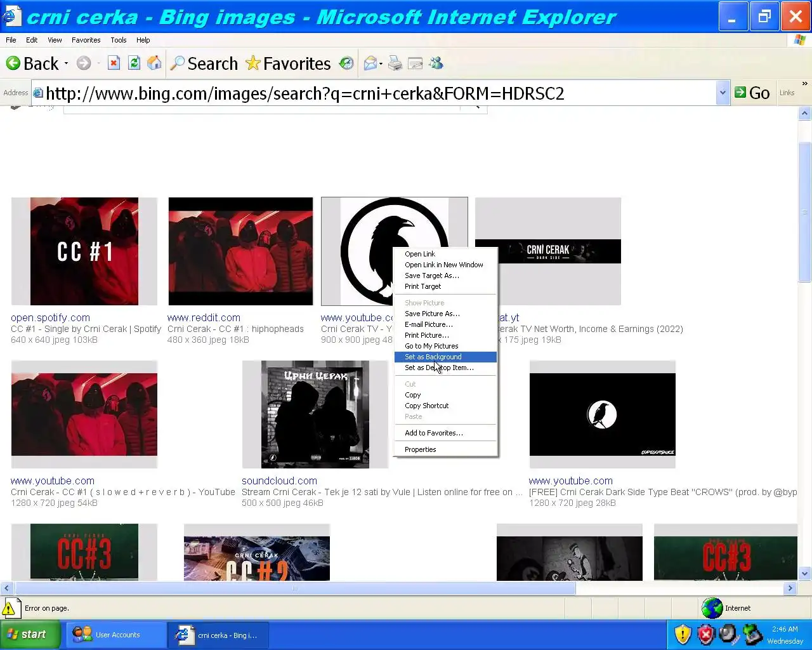Open the Back history dropdown arrow
The width and height of the screenshot is (812, 650).
[66, 63]
